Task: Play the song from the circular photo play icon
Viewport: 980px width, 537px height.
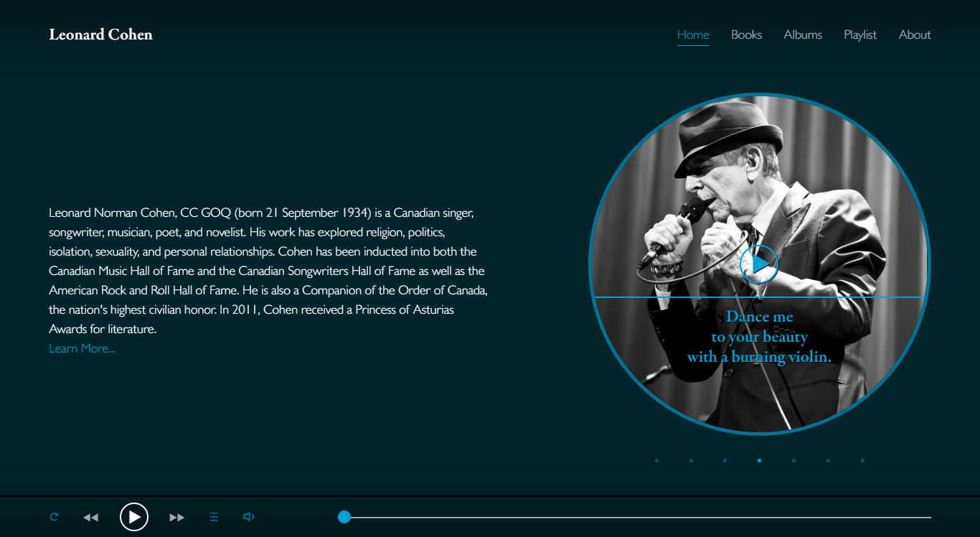Action: (759, 264)
